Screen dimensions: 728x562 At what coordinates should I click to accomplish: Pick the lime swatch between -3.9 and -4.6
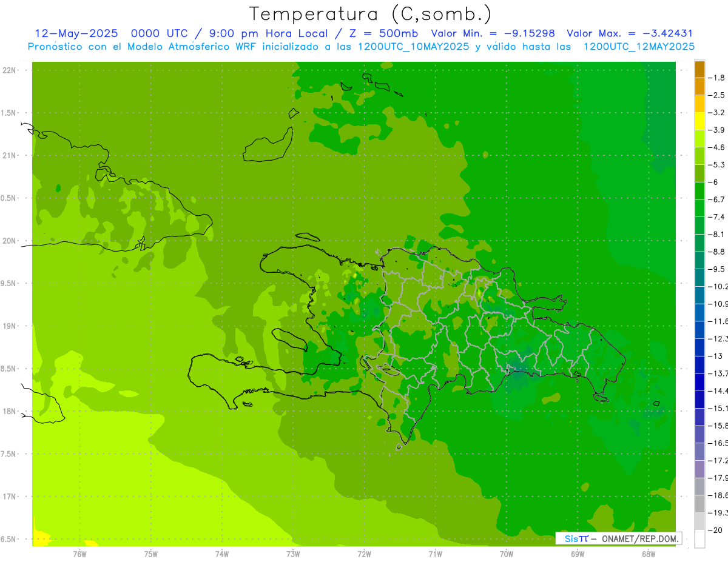[699, 139]
